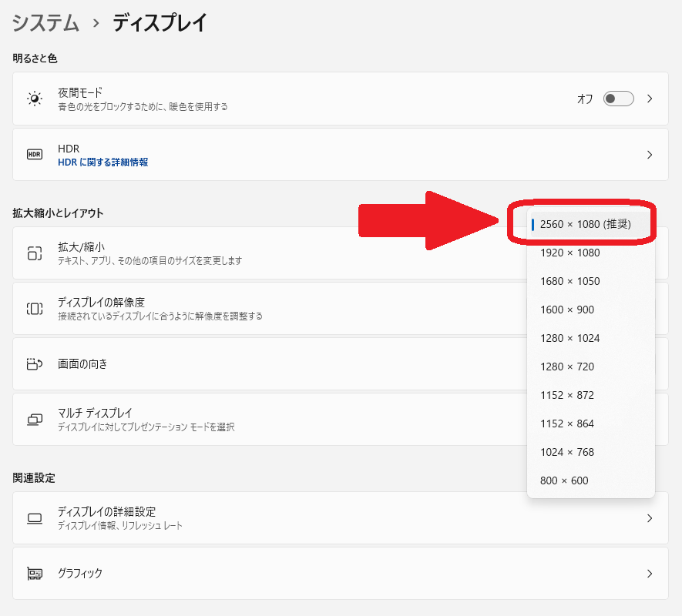Click the ディスプレイ page heading
The width and height of the screenshot is (682, 616).
click(x=160, y=22)
